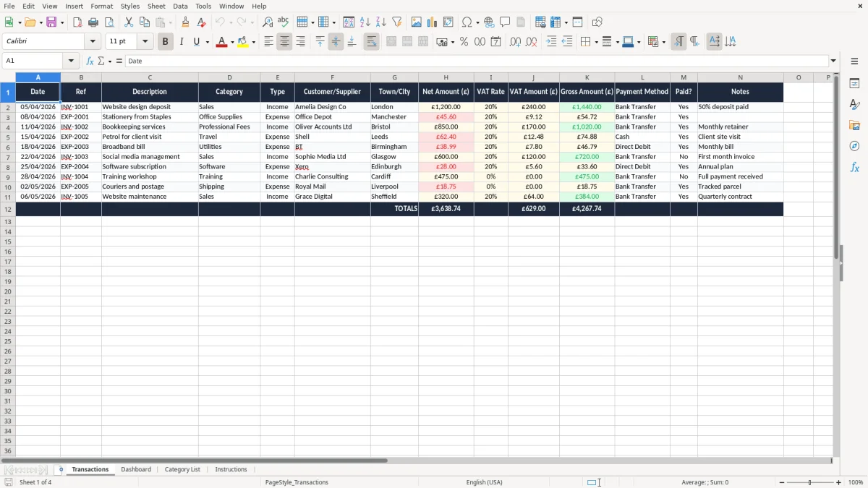This screenshot has height=488, width=868.
Task: Click the Spelling check icon
Action: click(284, 22)
